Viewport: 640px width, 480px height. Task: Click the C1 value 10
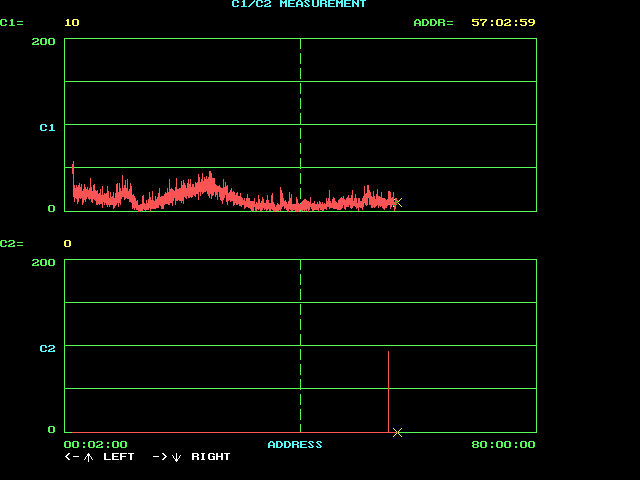(72, 23)
